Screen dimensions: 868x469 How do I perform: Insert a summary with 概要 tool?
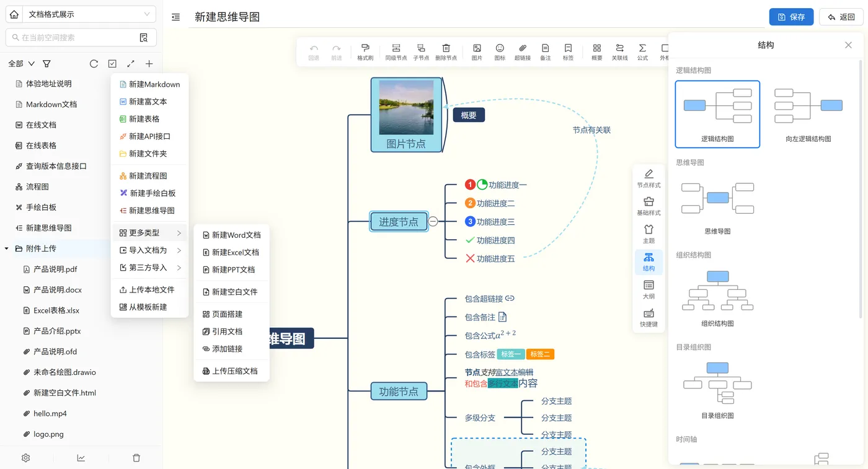click(x=597, y=52)
